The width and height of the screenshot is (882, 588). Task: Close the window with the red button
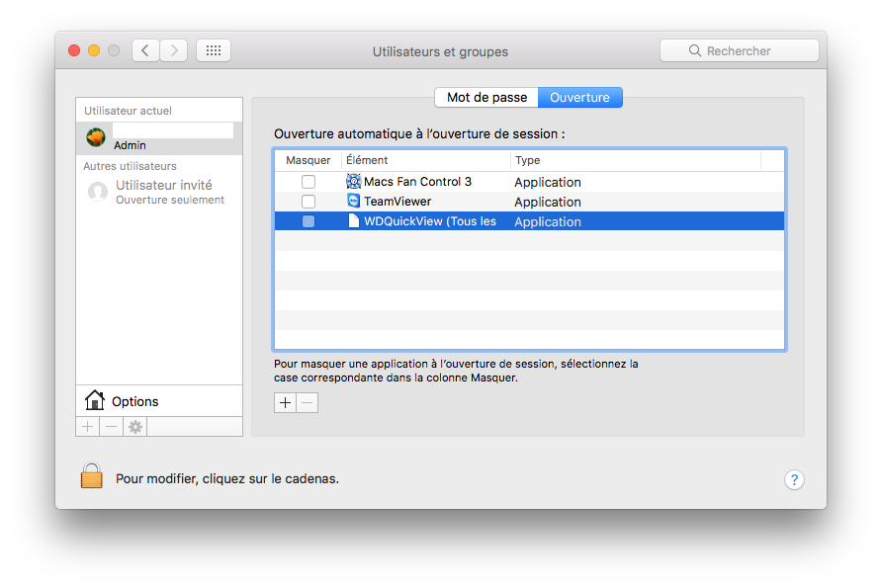pos(74,50)
